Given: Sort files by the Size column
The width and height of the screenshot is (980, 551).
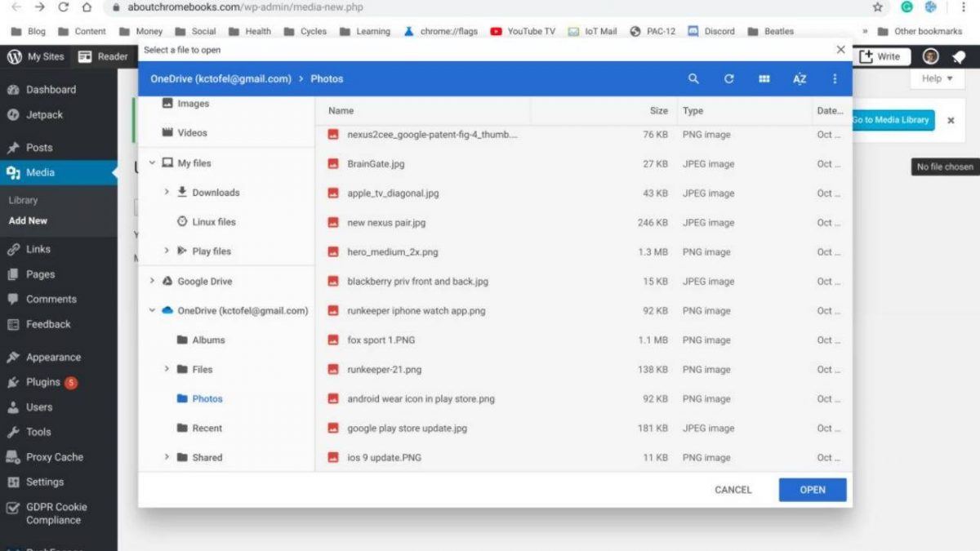Looking at the screenshot, I should pyautogui.click(x=658, y=111).
